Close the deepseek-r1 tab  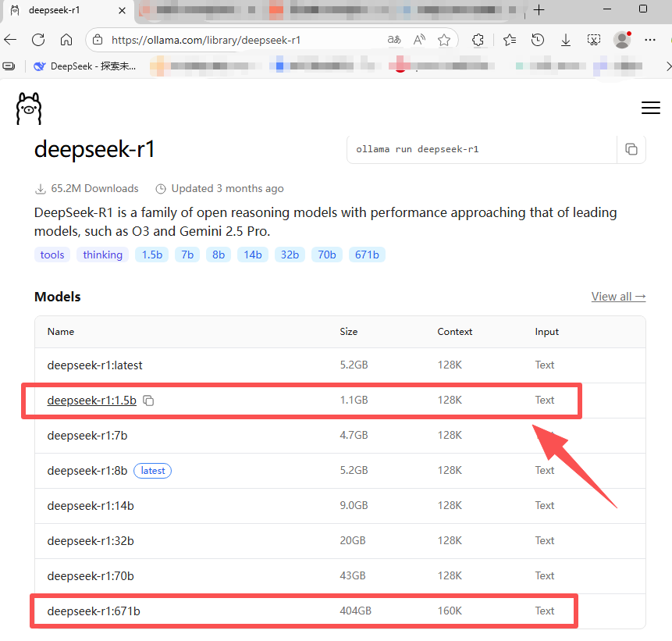(x=122, y=10)
